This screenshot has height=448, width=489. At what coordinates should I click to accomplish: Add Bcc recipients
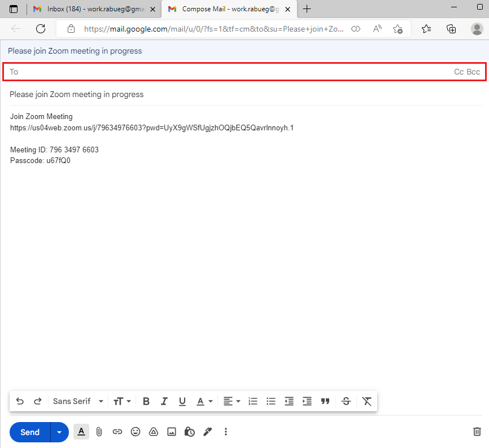coord(473,72)
